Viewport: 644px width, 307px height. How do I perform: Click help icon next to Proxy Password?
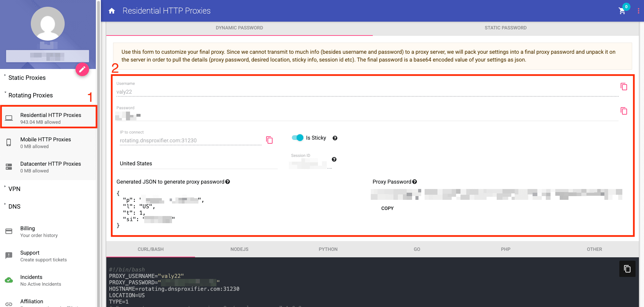414,182
